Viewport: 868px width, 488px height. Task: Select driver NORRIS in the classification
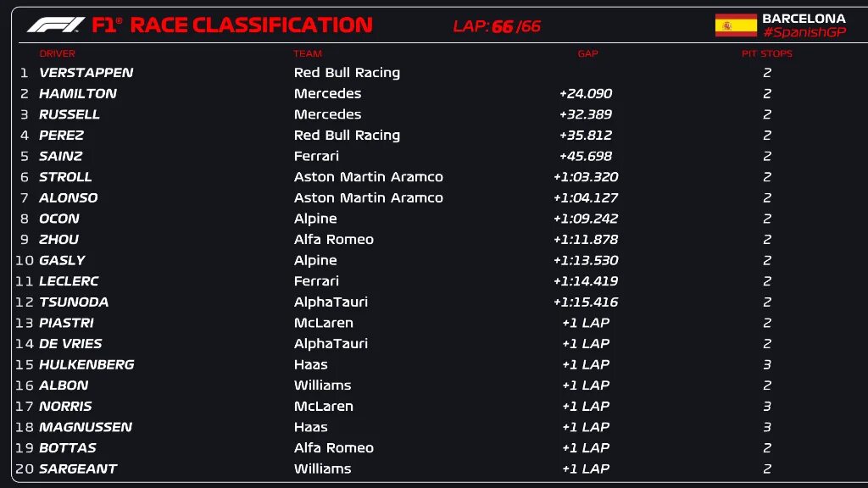point(65,406)
